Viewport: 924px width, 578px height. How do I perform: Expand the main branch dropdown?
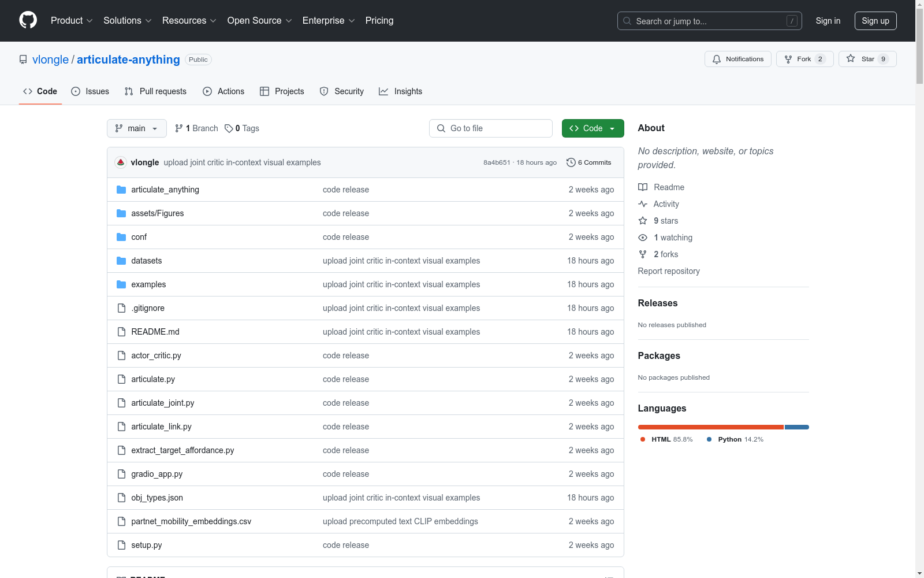[x=136, y=128]
